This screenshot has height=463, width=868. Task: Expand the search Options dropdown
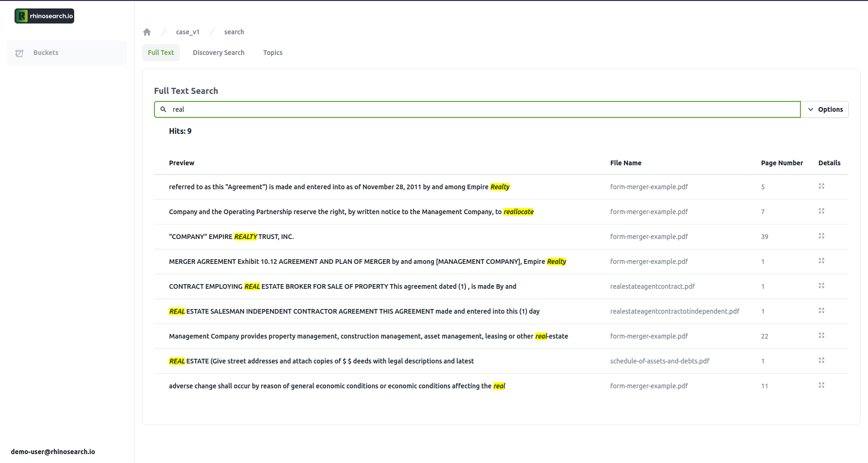point(825,109)
